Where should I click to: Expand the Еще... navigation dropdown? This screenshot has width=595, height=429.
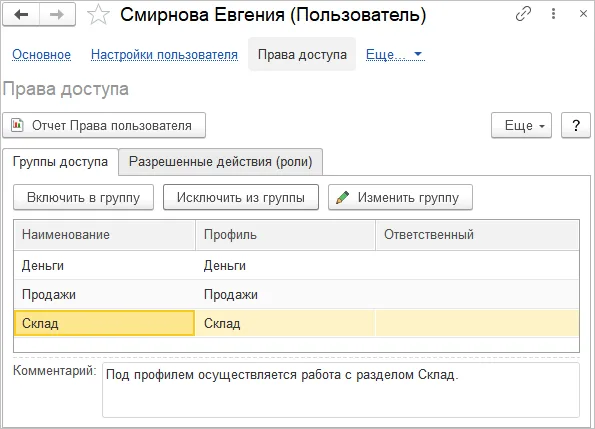point(395,55)
